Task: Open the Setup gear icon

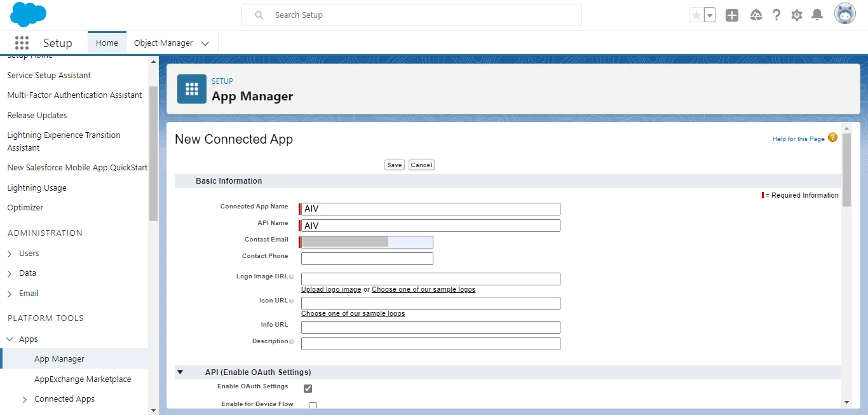Action: (x=796, y=15)
